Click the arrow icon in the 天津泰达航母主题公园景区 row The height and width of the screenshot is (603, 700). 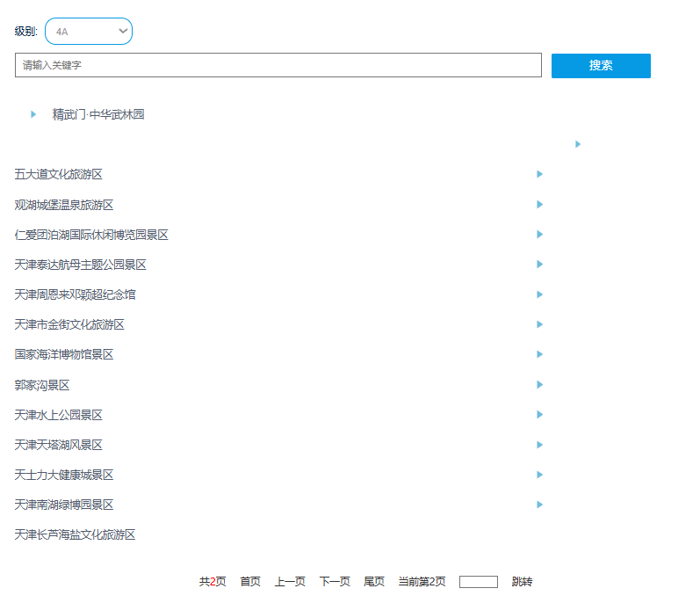pos(540,265)
